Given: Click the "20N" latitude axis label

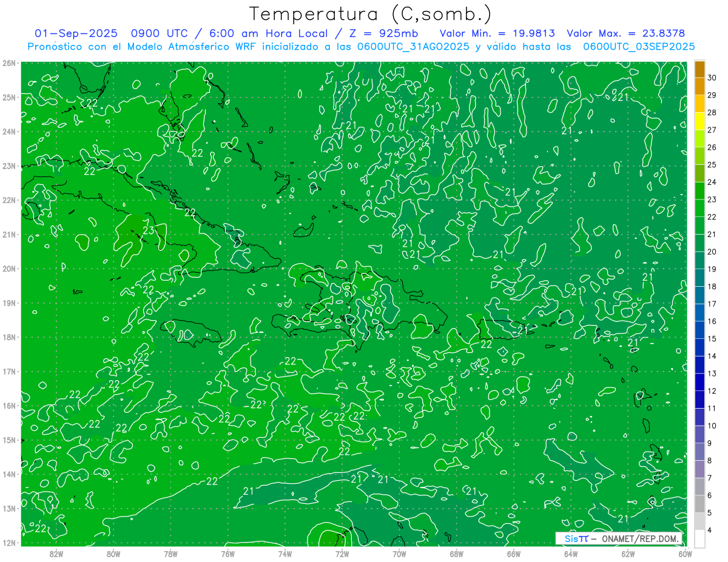Looking at the screenshot, I should (9, 269).
